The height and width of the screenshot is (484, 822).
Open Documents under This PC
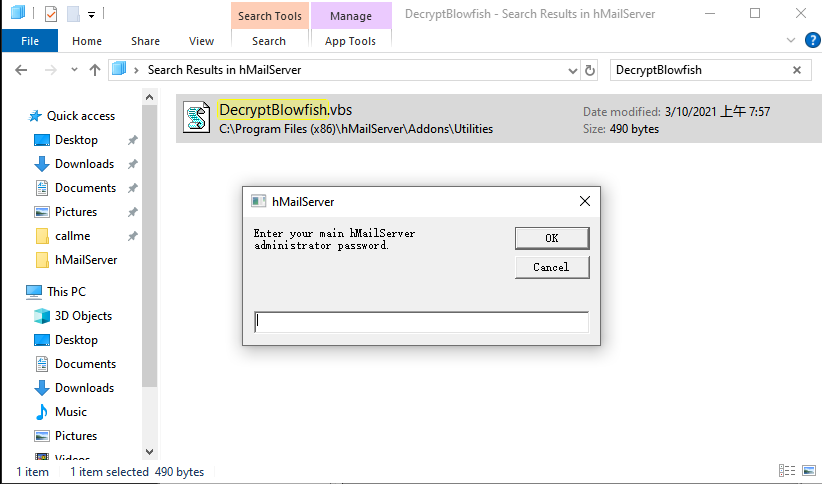[85, 364]
